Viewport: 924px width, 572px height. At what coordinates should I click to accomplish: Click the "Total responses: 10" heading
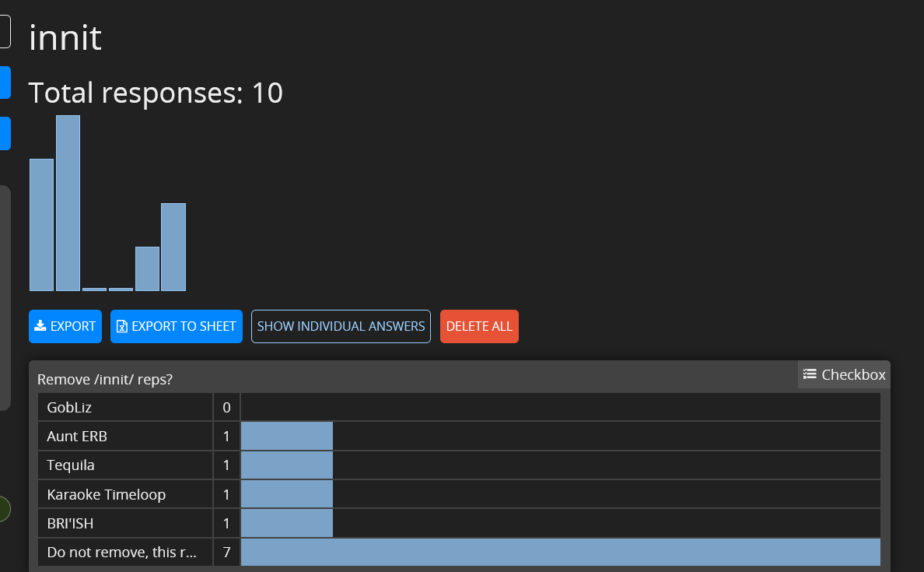point(156,93)
